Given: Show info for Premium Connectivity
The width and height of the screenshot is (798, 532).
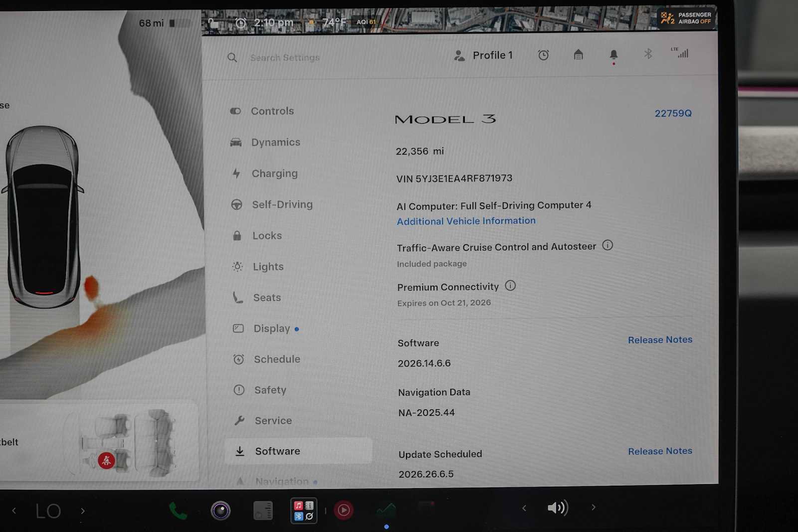Looking at the screenshot, I should pyautogui.click(x=510, y=286).
